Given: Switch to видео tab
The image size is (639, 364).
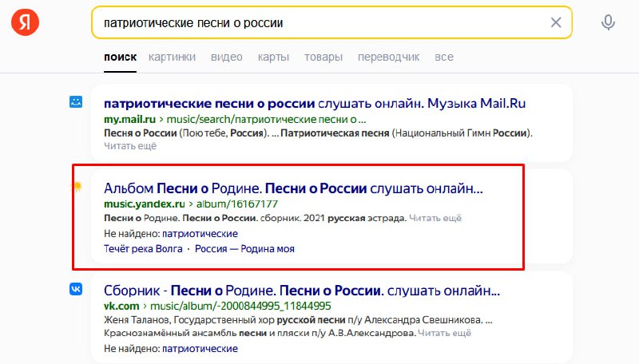Looking at the screenshot, I should pyautogui.click(x=227, y=57).
